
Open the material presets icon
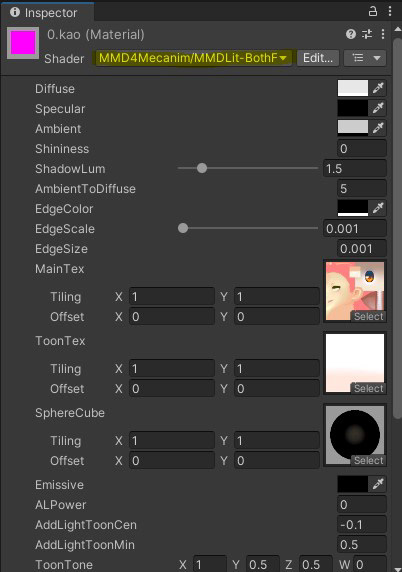tap(367, 34)
